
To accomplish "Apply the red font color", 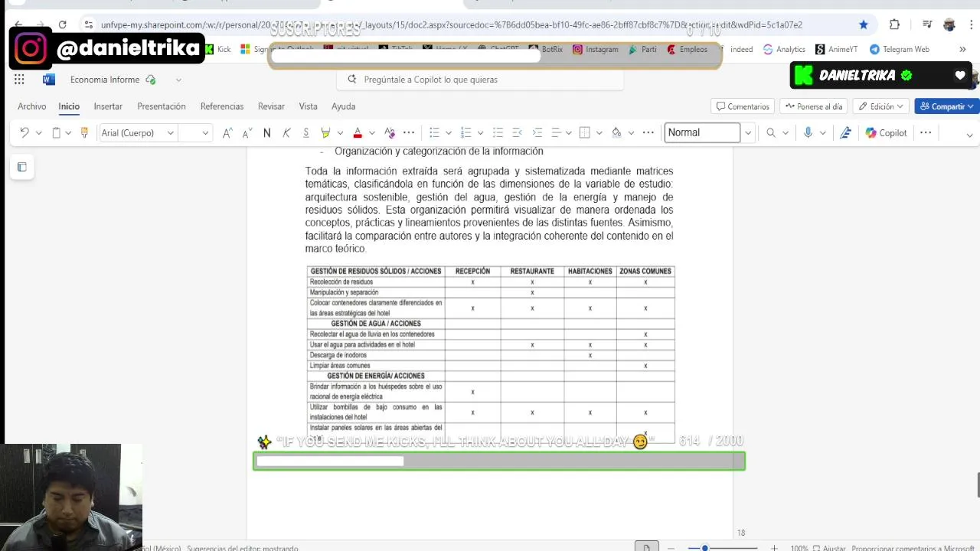I will point(357,132).
